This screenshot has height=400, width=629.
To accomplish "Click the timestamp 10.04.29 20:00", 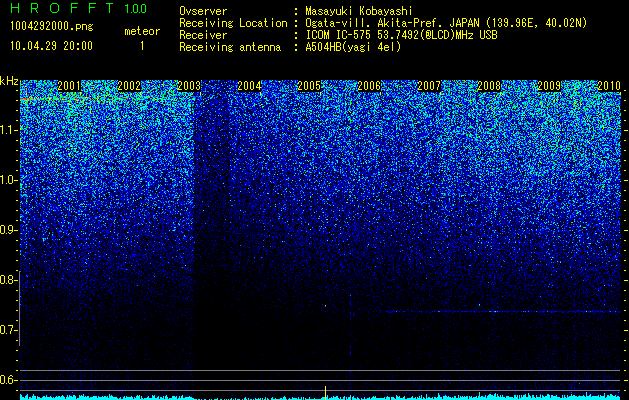I will [51, 46].
